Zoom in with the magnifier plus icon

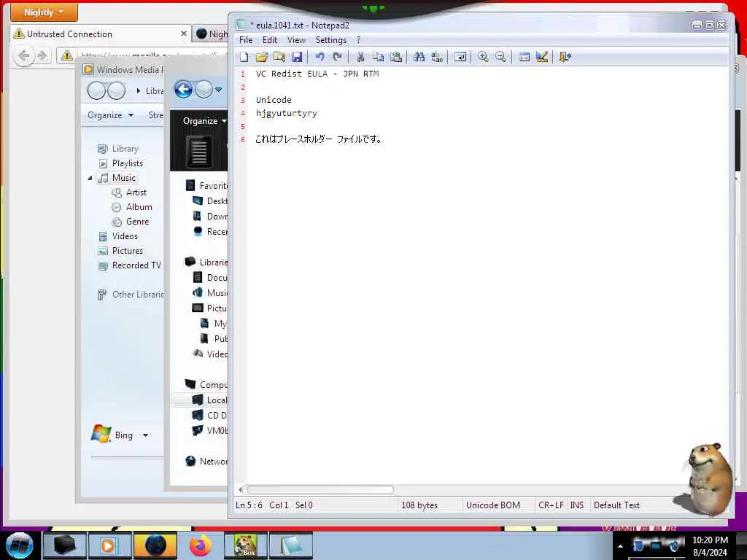pos(483,57)
